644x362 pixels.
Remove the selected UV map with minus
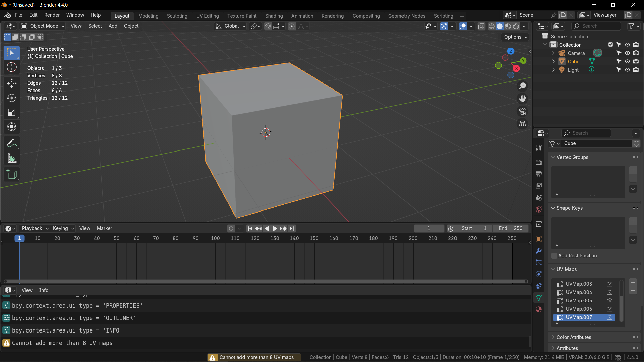point(633,291)
